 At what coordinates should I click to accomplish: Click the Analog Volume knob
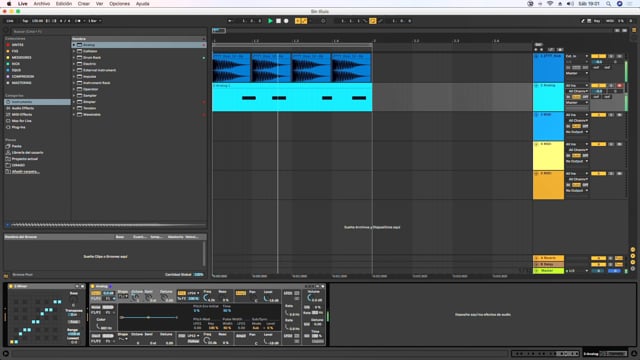pos(311,298)
